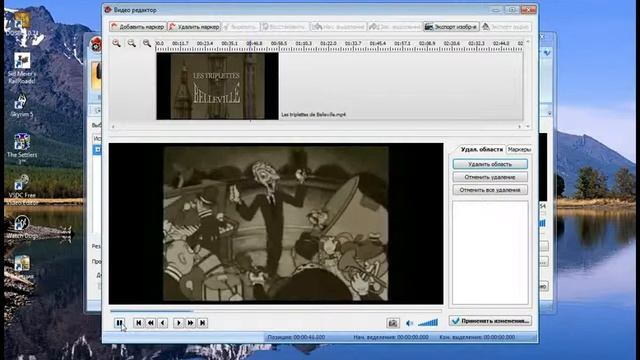The image size is (640, 360).
Task: Fast forward with the double-arrow button
Action: click(x=190, y=323)
